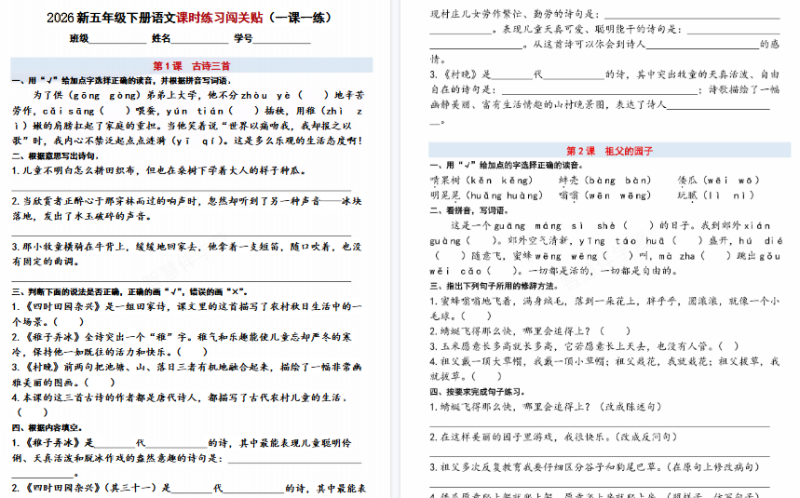Screen dimensions: 800x498
Task: Click the judgement bracket after 雅美丽的图画
Action: [x=99, y=382]
